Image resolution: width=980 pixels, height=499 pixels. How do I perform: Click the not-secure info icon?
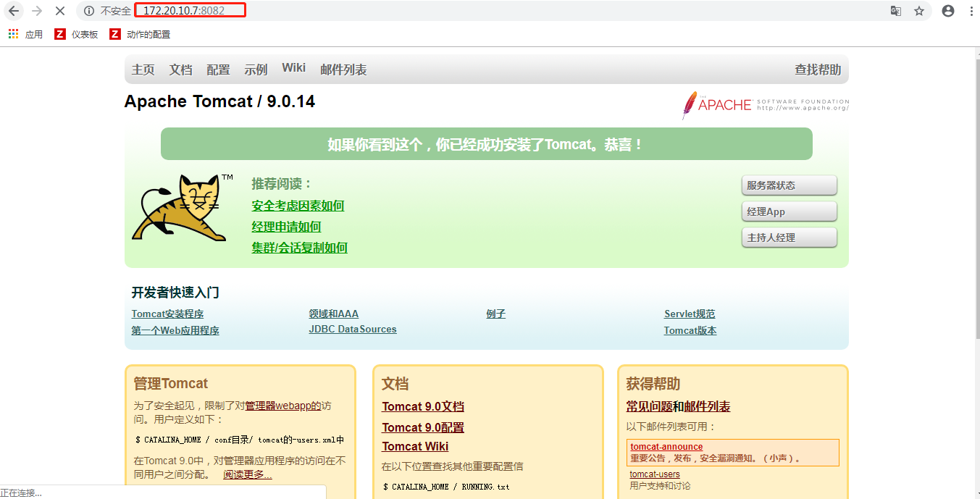(89, 11)
